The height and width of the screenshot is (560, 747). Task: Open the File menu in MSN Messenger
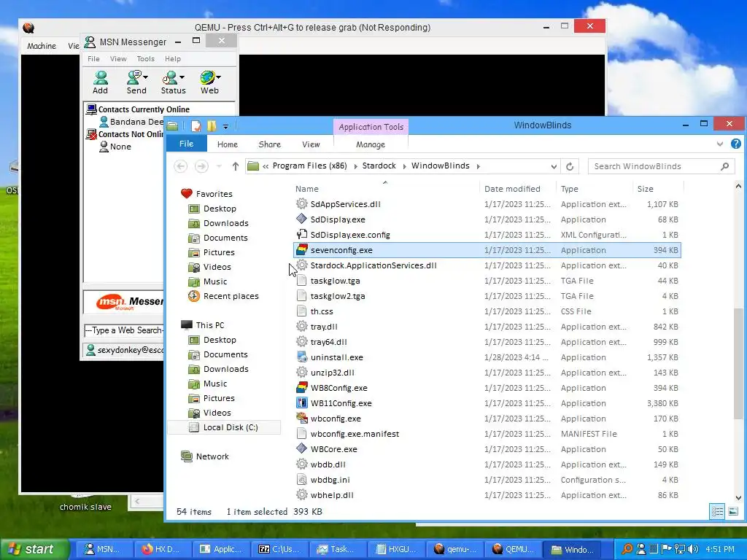[x=93, y=58]
